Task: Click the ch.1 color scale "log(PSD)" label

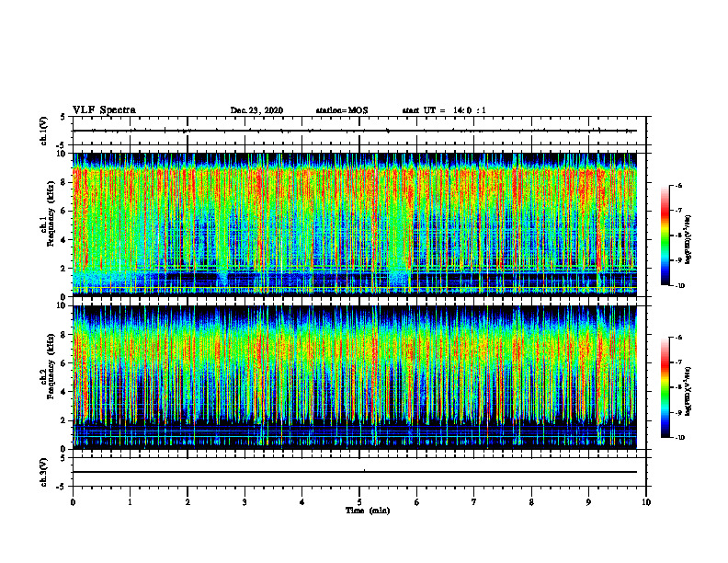Action: coord(688,239)
